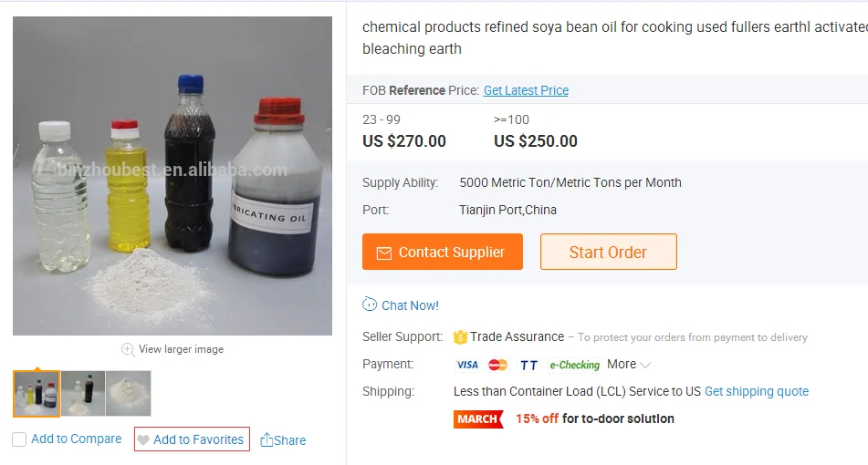Select the first product thumbnail with bottles

click(37, 393)
